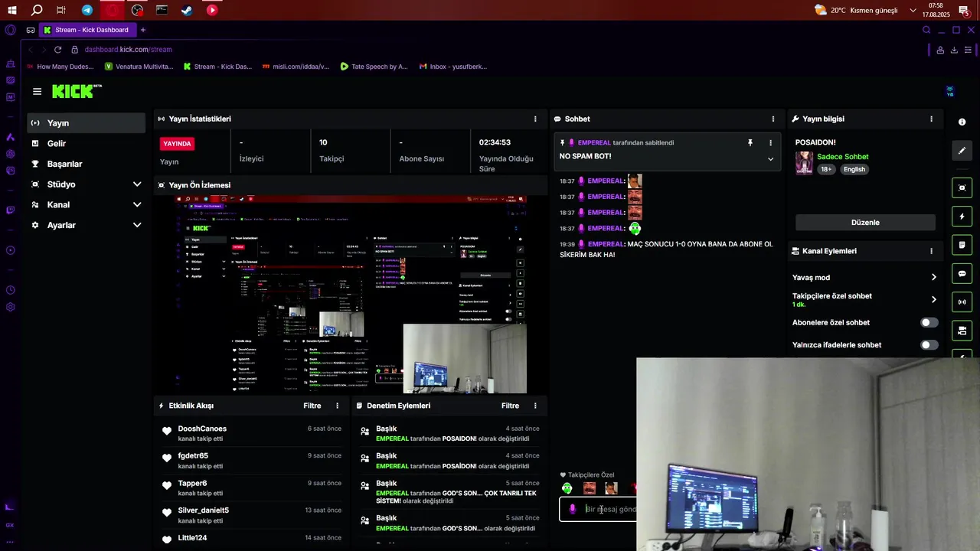Screen dimensions: 980x551
Task: Open Sohbet panel three-dot options
Action: (x=773, y=119)
